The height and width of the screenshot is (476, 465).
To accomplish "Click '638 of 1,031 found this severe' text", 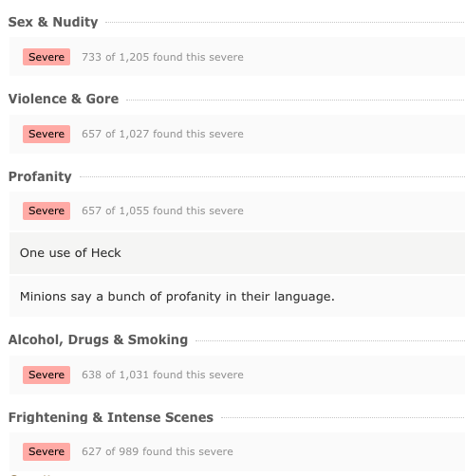I will pos(162,375).
